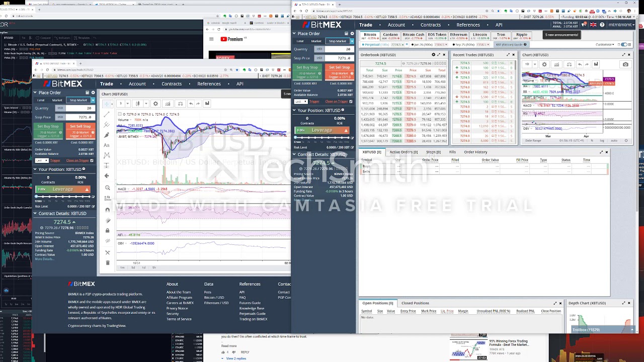Toggle log scale on right chart
Screen dimensions: 644x362
click(602, 141)
